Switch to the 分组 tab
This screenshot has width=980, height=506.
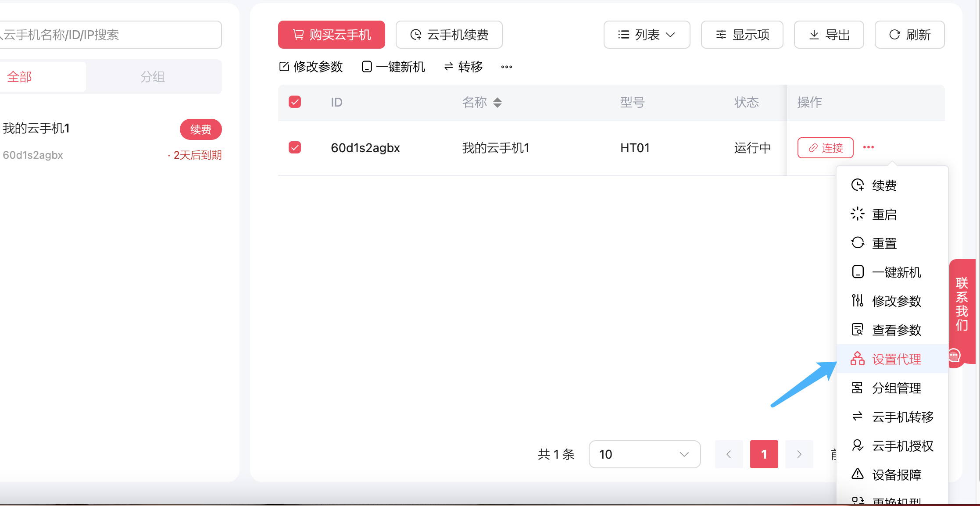coord(152,77)
